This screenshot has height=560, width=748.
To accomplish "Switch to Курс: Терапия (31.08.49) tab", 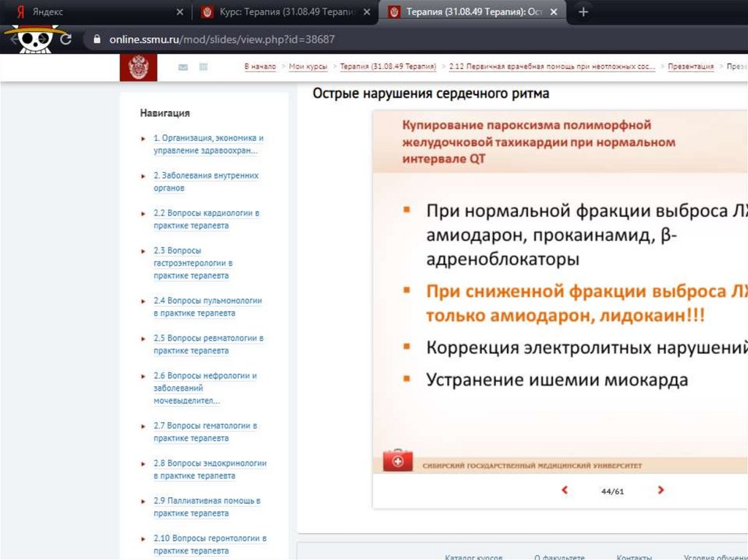I will coord(286,12).
